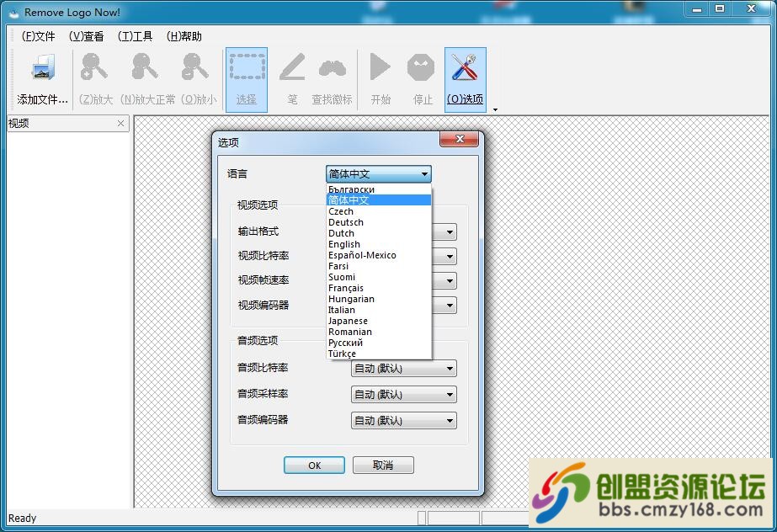This screenshot has width=777, height=532.
Task: Confirm the options with OK
Action: coord(314,465)
